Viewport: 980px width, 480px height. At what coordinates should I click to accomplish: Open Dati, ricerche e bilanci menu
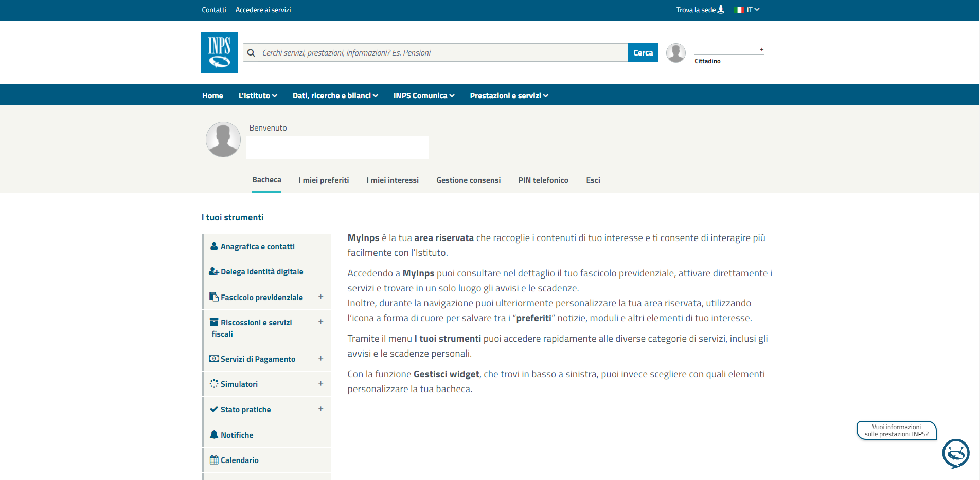(335, 96)
